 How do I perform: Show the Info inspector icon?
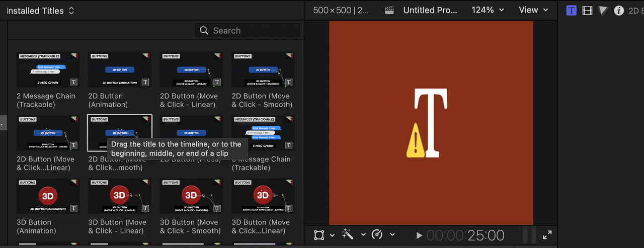click(x=619, y=11)
